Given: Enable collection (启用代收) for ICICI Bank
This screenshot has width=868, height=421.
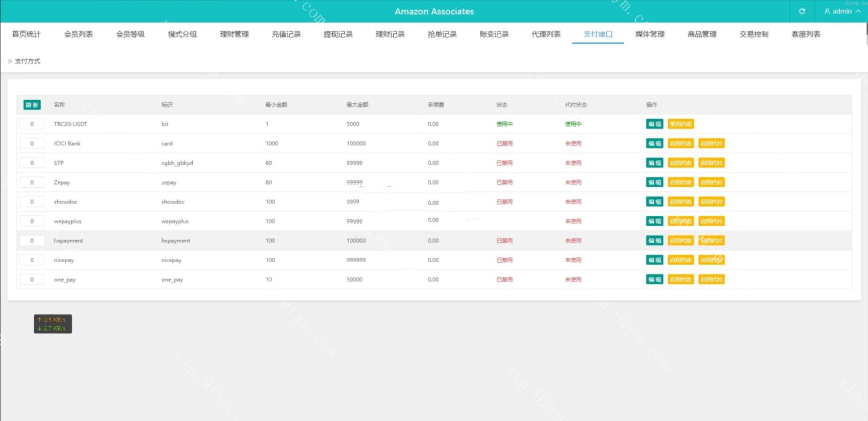Looking at the screenshot, I should point(680,143).
